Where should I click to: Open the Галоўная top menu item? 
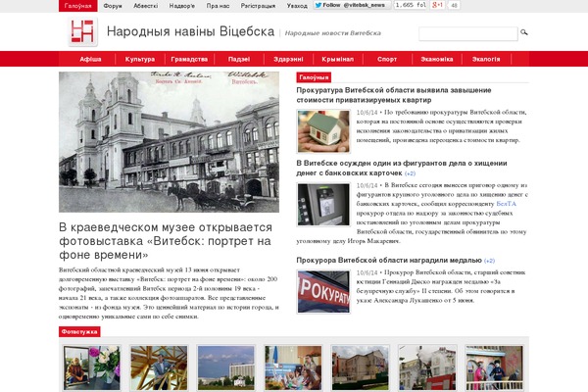point(78,6)
